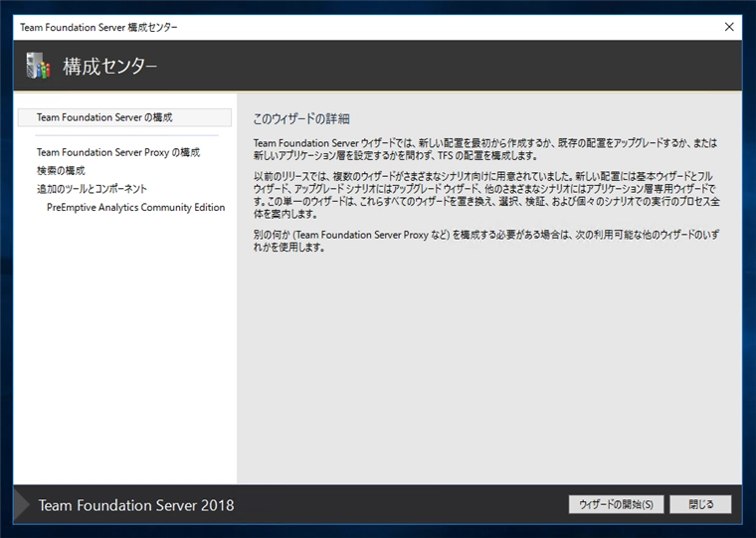Image resolution: width=756 pixels, height=538 pixels.
Task: Click the Team Foundation Server 2018 footer text
Action: tap(136, 505)
